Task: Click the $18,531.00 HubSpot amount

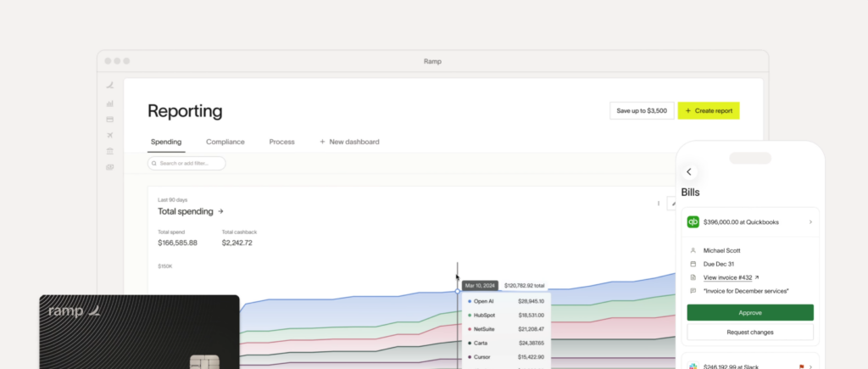Action: pos(531,316)
